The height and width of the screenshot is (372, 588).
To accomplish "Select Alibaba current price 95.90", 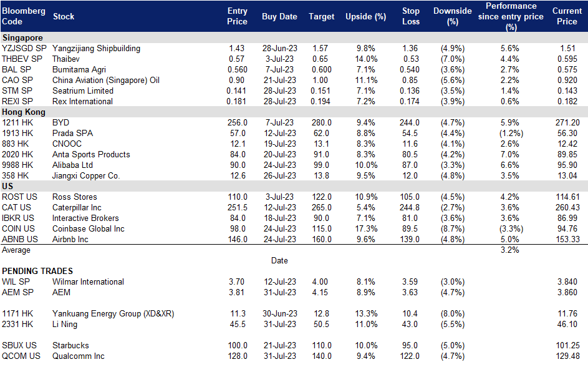I will tap(567, 165).
